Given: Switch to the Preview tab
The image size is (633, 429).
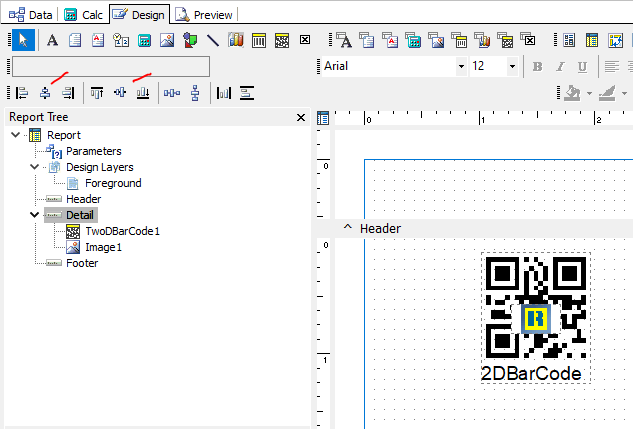Looking at the screenshot, I should 204,15.
